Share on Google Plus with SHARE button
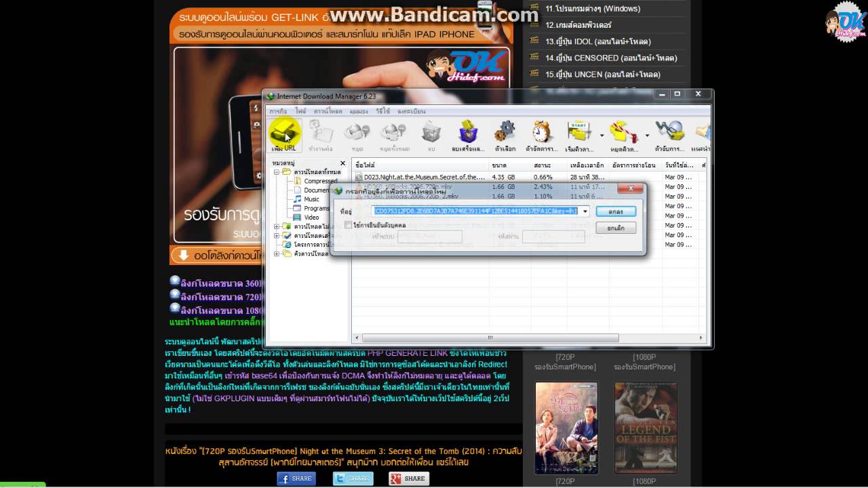This screenshot has height=488, width=868. point(409,479)
